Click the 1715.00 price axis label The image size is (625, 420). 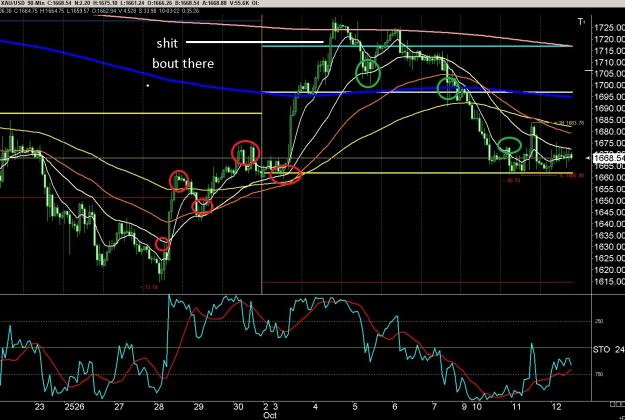point(609,51)
